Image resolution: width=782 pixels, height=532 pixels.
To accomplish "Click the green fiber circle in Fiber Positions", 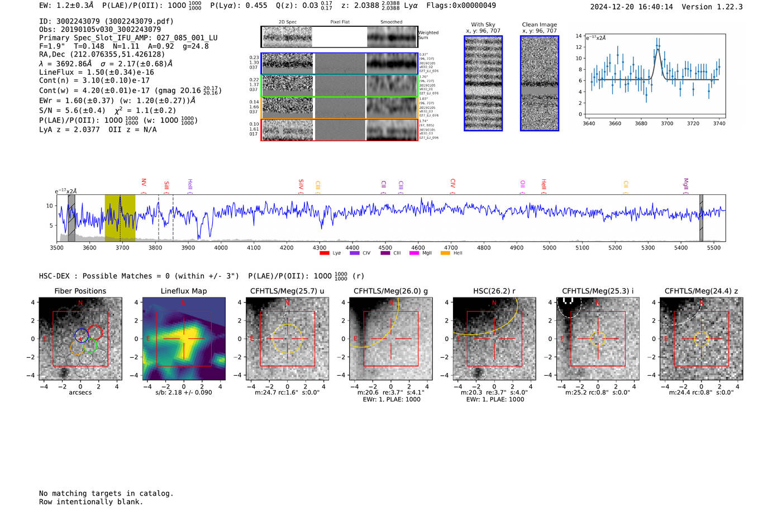I will [90, 346].
